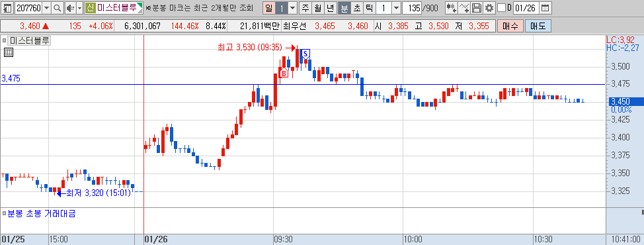
Task: Click the 미스터블루 chart legend label
Action: click(x=30, y=40)
